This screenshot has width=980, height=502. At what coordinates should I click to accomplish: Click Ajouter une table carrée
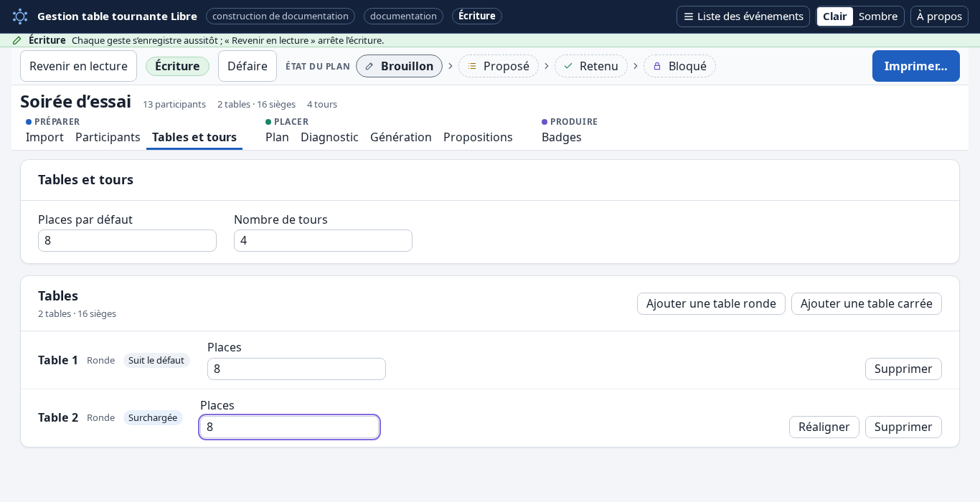(867, 303)
